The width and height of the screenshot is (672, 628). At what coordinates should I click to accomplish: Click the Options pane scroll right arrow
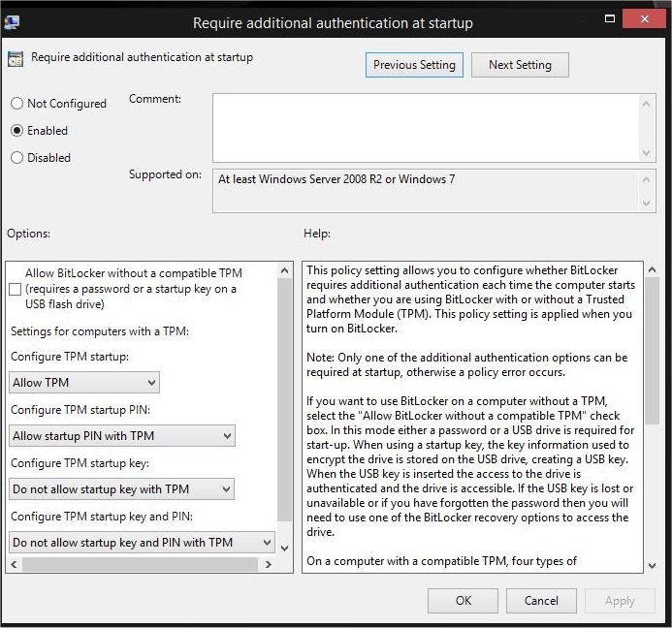click(269, 564)
